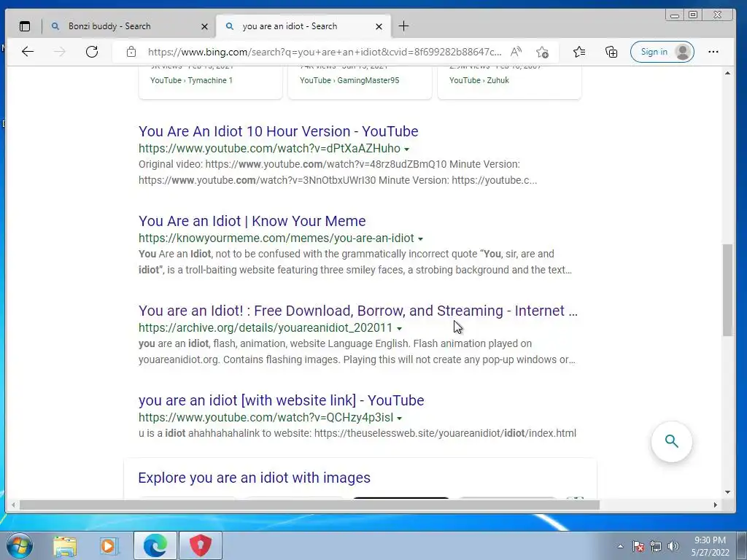The image size is (747, 560).
Task: Open File Explorer from the taskbar
Action: click(x=65, y=546)
